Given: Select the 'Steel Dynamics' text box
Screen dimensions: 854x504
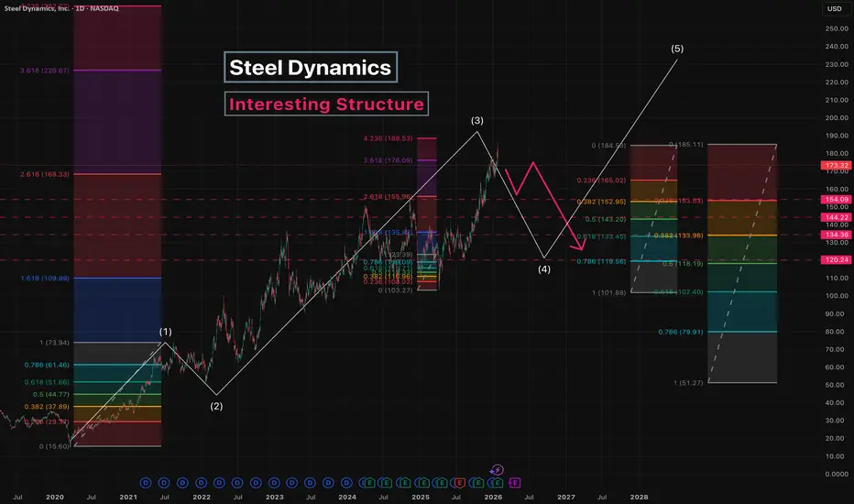Looking at the screenshot, I should coord(311,68).
